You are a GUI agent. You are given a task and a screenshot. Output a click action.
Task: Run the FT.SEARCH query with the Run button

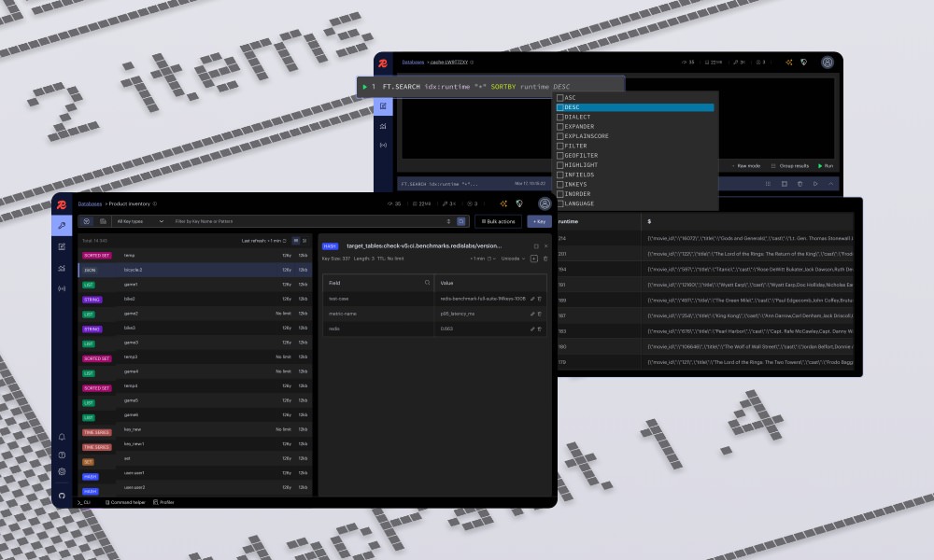tap(828, 165)
